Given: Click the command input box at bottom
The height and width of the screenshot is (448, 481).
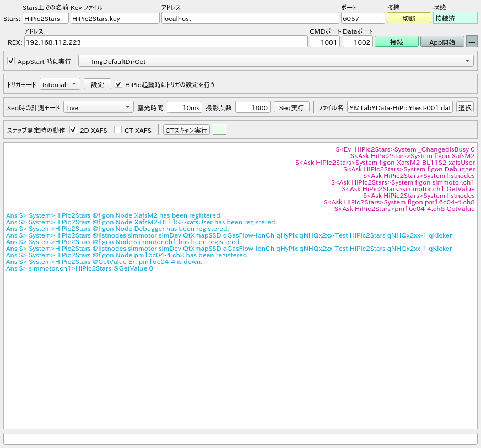Looking at the screenshot, I should click(240, 439).
